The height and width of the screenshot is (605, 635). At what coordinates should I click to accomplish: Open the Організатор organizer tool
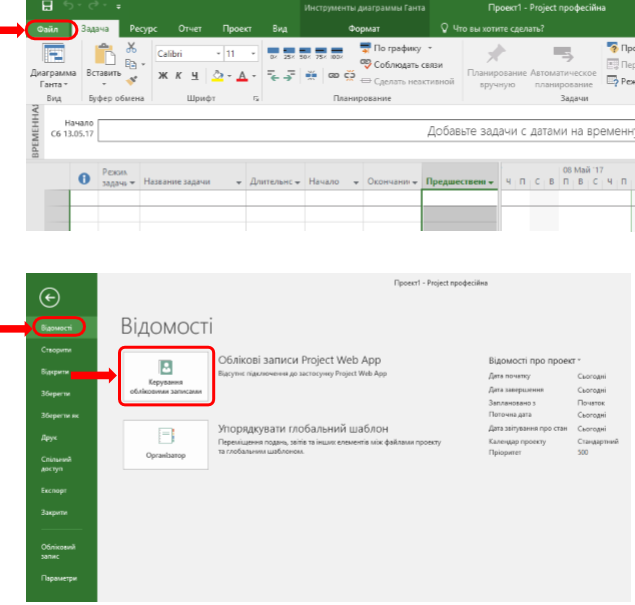point(166,443)
